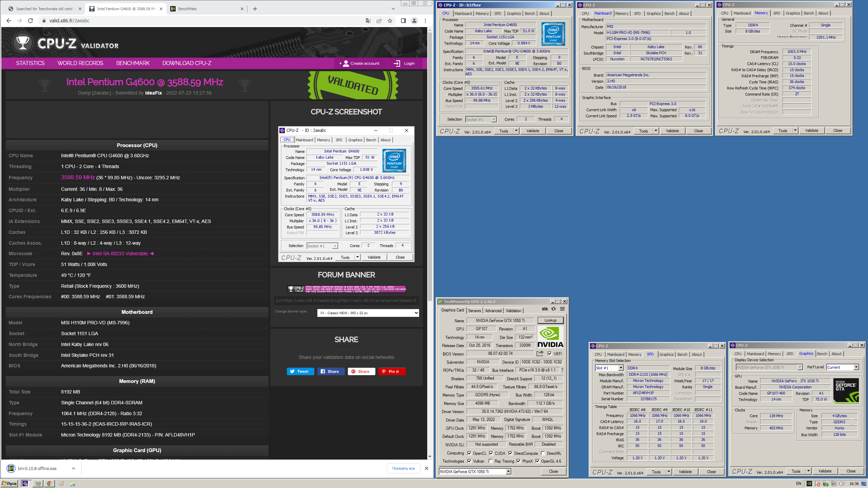Open the Chrome three-dot menu

[x=425, y=21]
